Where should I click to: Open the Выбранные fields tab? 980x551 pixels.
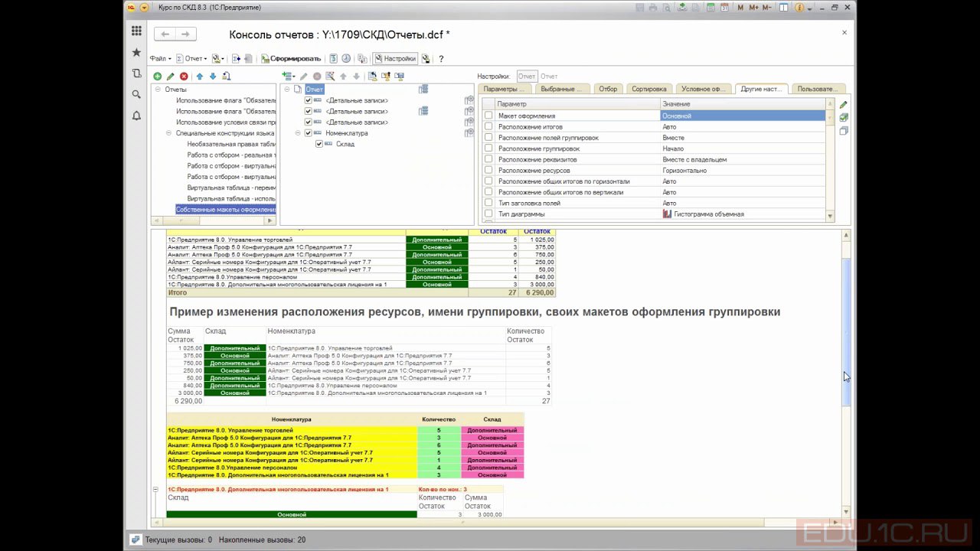click(x=561, y=89)
